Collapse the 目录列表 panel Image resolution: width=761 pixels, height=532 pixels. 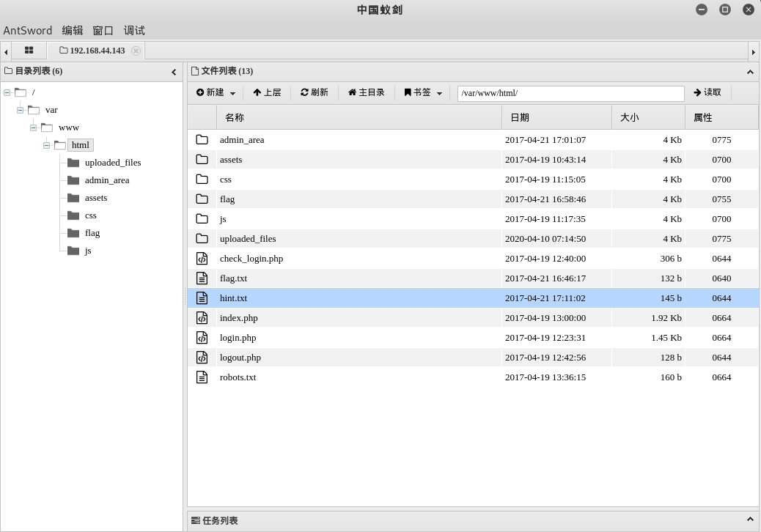[x=174, y=72]
